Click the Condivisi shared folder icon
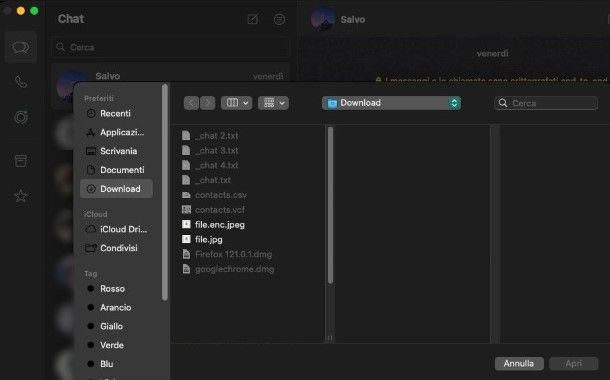Viewport: 610px width, 380px height. (x=91, y=248)
